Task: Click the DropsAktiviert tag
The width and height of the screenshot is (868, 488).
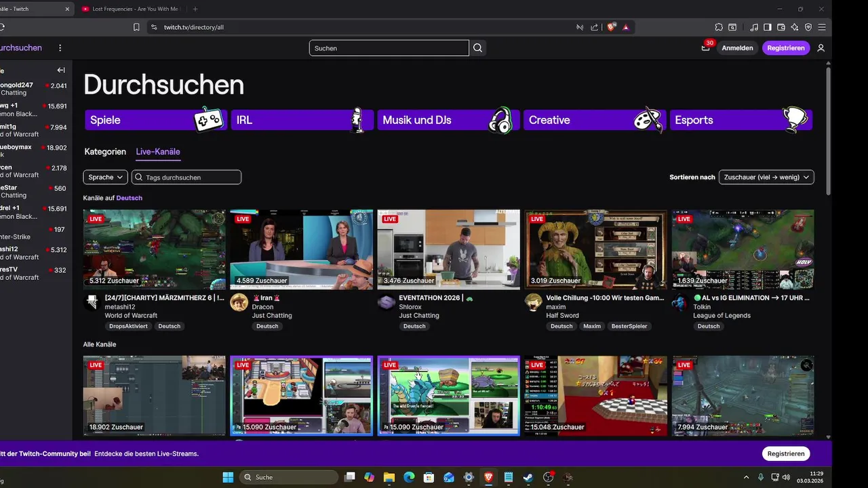Action: 128,326
